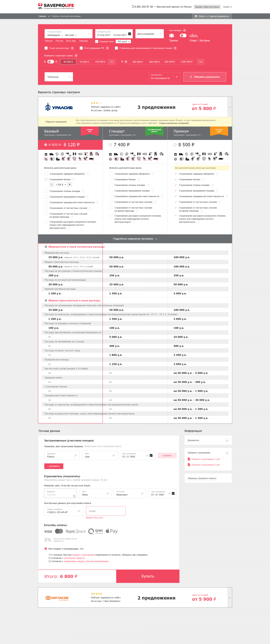The height and width of the screenshot is (644, 270).
Task: Click help icon in Промокод field
Action: 70,77
